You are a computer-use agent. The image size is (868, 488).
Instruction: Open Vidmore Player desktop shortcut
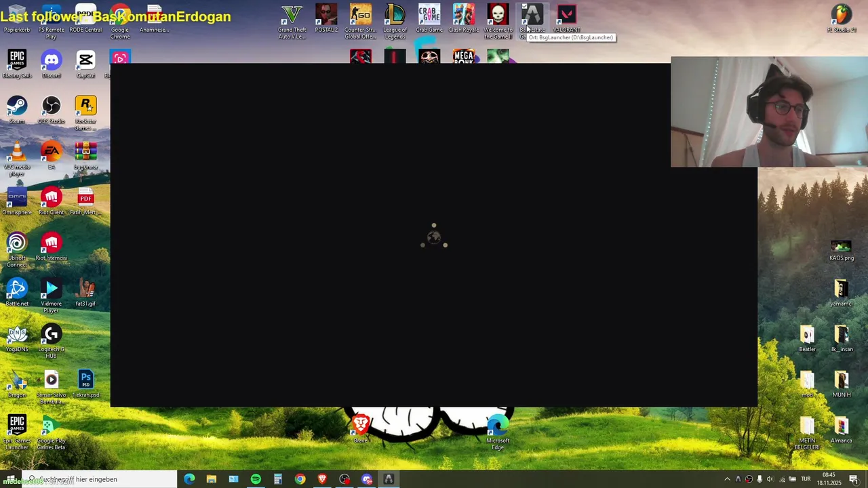51,295
